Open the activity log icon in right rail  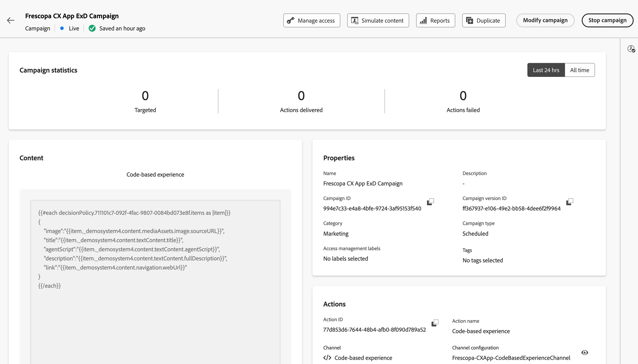pos(631,49)
